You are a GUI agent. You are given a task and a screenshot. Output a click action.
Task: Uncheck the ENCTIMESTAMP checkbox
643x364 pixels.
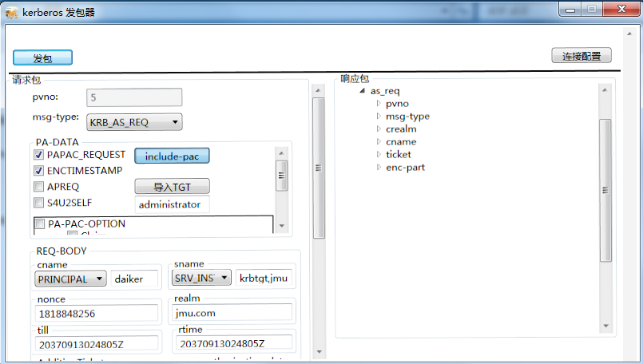pyautogui.click(x=38, y=171)
